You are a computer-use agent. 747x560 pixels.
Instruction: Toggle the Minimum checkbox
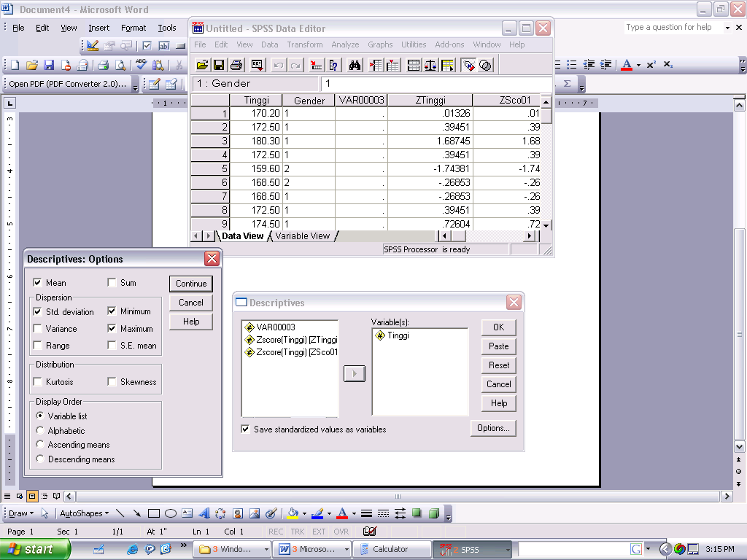[112, 311]
